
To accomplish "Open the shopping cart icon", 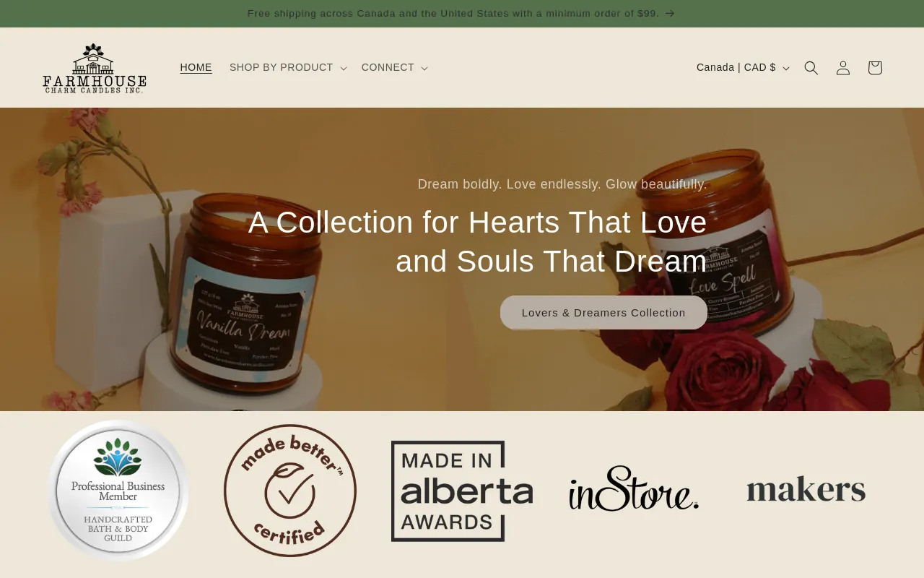I will (x=875, y=68).
